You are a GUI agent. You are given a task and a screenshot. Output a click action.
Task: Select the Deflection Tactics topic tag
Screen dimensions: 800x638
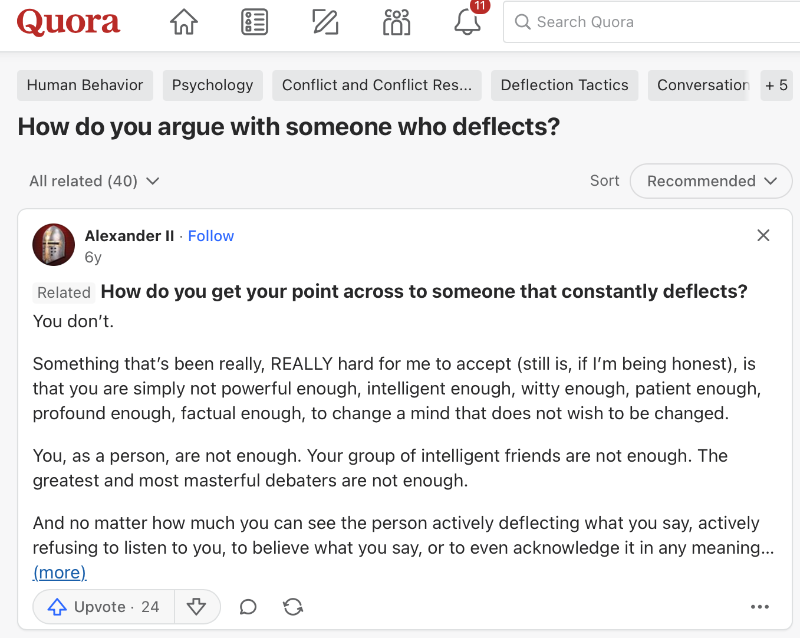click(x=564, y=85)
